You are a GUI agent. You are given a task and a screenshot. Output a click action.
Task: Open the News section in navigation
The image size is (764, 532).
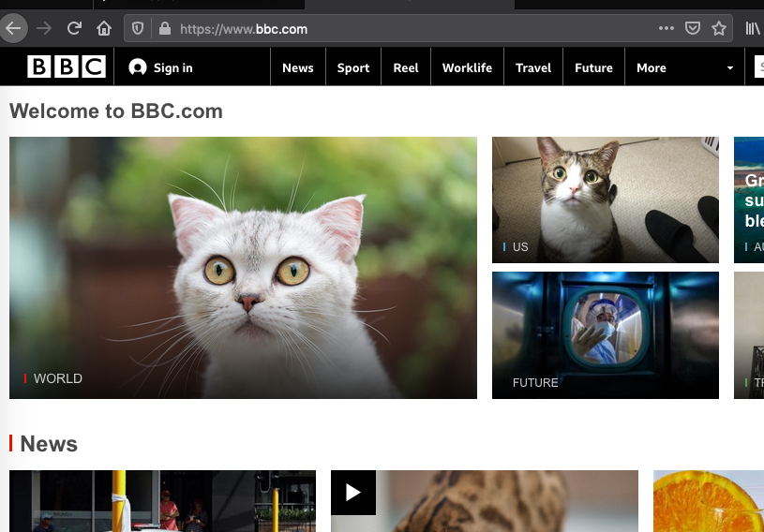click(x=298, y=67)
